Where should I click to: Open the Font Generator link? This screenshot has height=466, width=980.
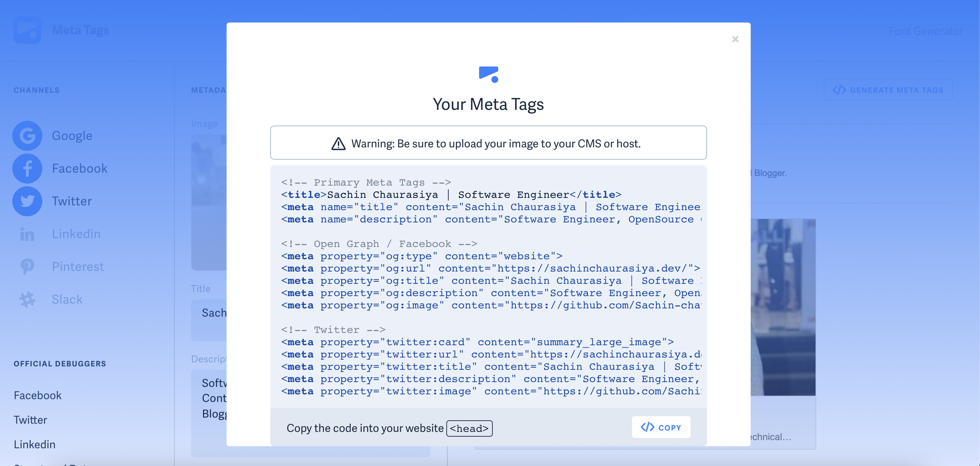(x=926, y=31)
